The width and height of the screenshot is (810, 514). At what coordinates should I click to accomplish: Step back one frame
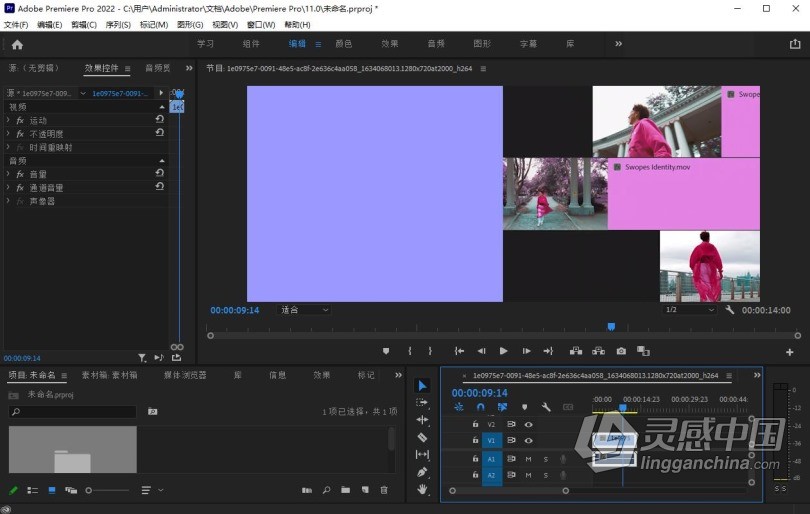481,351
